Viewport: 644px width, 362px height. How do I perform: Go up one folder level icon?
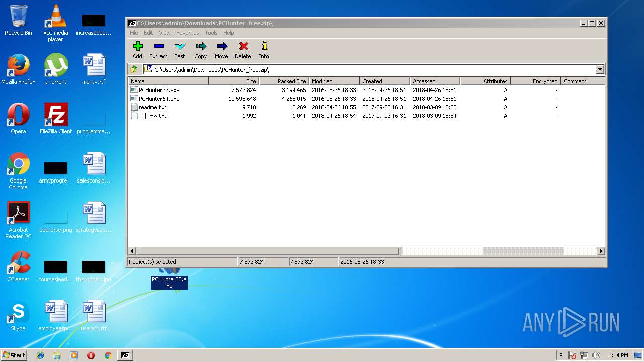134,70
